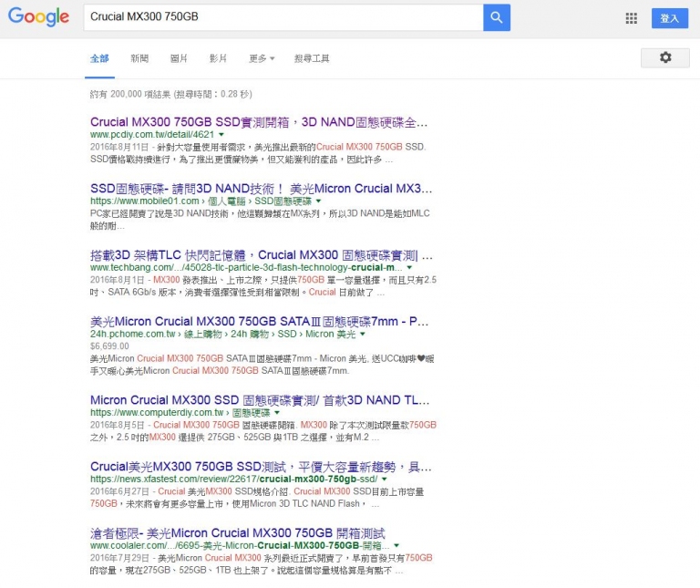700x588 pixels.
Task: Click the www.pcdiy.com.tw/detail/4621 URL text
Action: click(x=152, y=134)
